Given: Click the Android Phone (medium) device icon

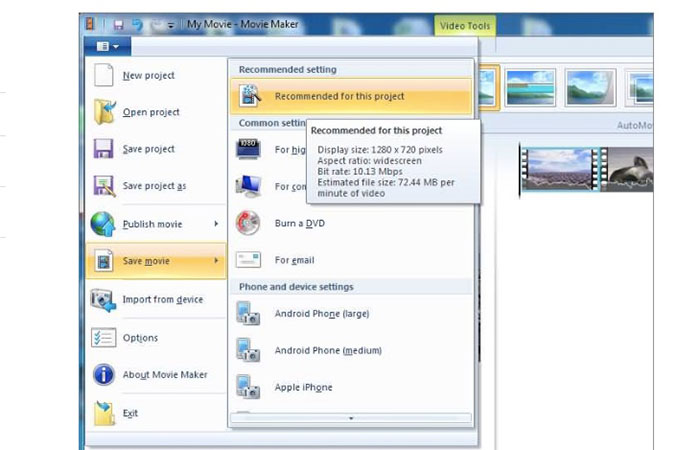Looking at the screenshot, I should tap(248, 350).
